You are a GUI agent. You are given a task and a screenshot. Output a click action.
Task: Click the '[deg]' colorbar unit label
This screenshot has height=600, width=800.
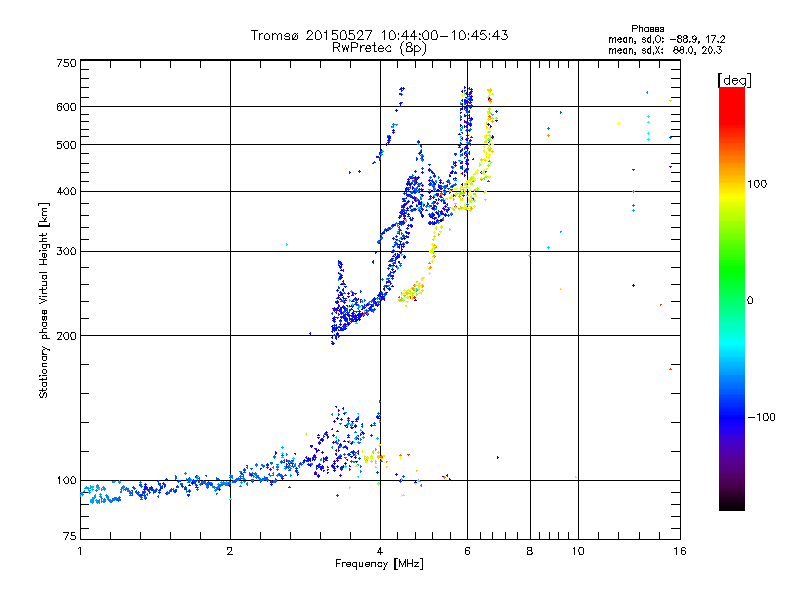[734, 80]
